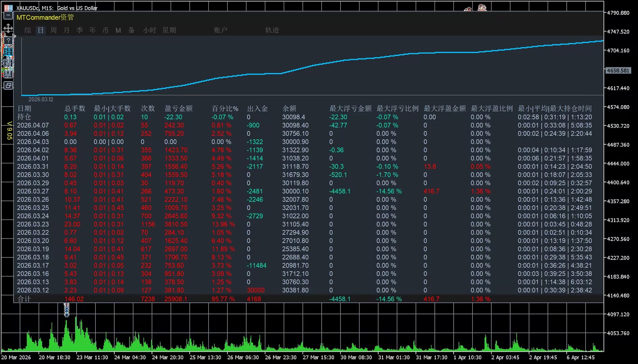Open the 轨迹 track tab
This screenshot has width=638, height=364.
tap(272, 30)
